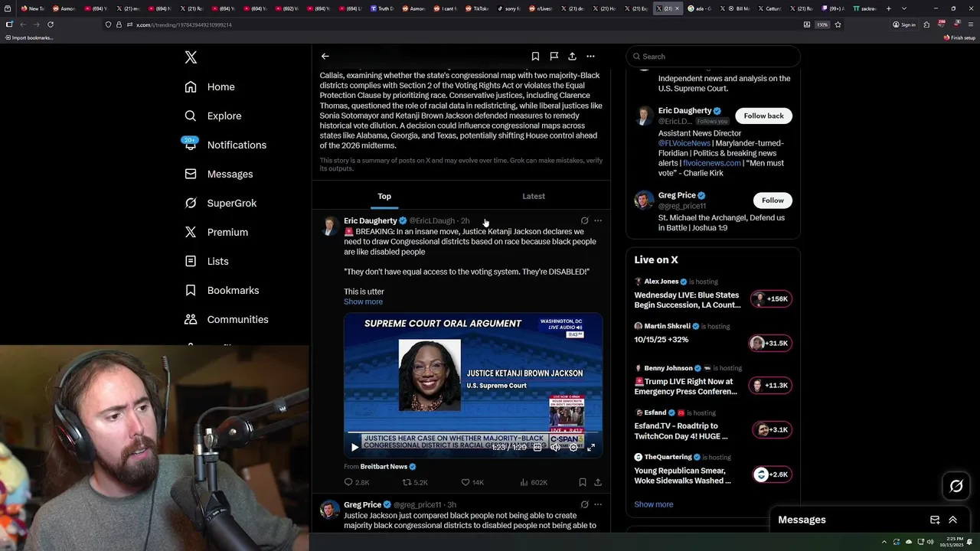Play the Supreme Court oral argument video
980x551 pixels.
[x=354, y=447]
